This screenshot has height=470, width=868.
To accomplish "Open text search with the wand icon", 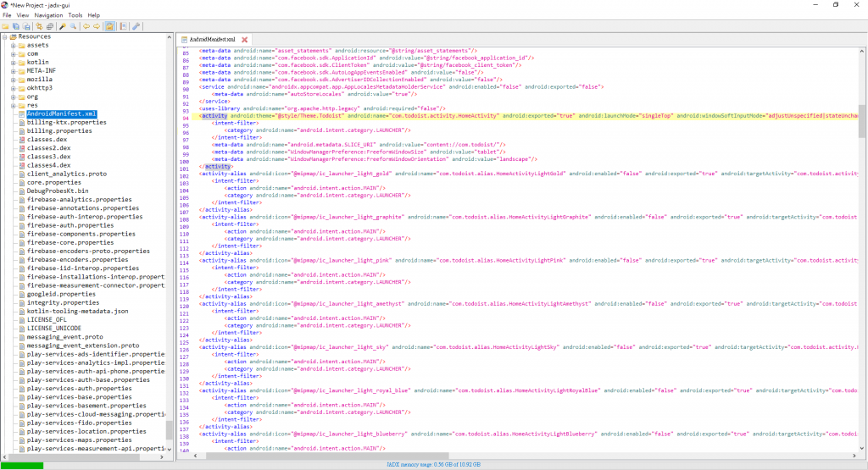I will tap(63, 26).
